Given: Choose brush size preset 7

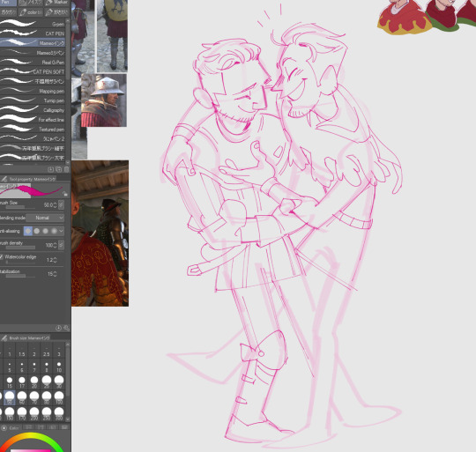Looking at the screenshot, I should (34, 367).
